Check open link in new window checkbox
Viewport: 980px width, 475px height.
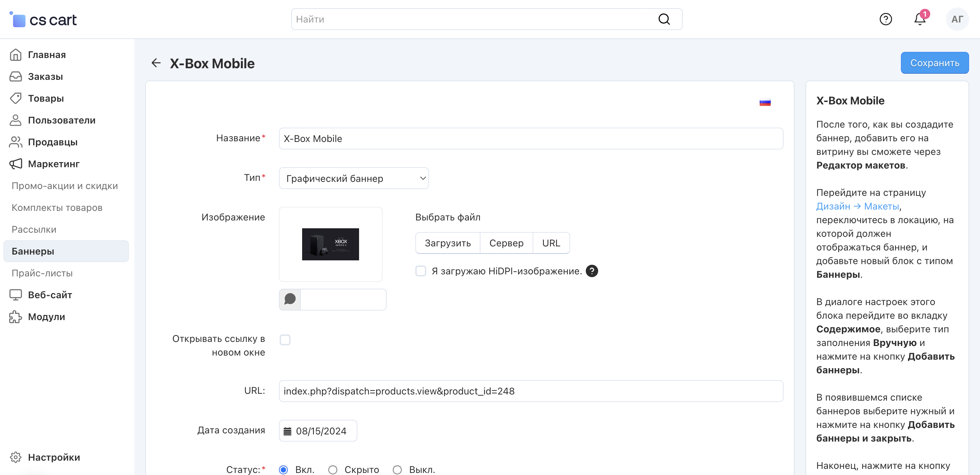coord(285,340)
